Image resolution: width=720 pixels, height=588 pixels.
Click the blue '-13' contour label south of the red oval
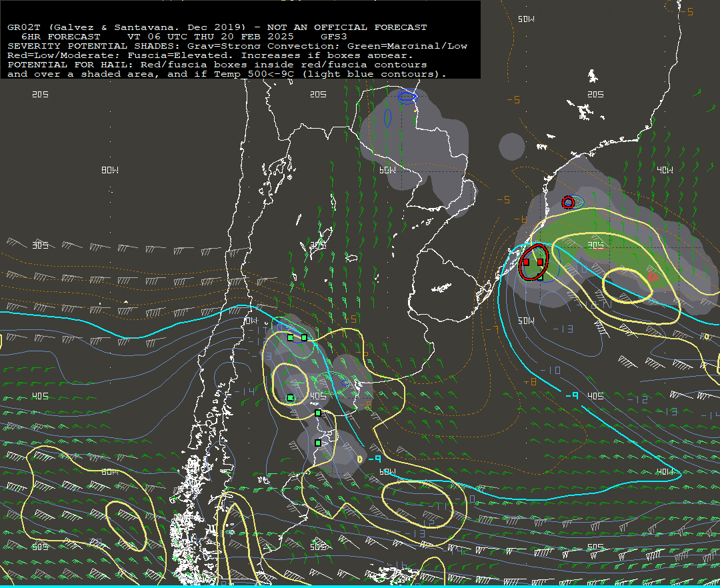pyautogui.click(x=563, y=329)
